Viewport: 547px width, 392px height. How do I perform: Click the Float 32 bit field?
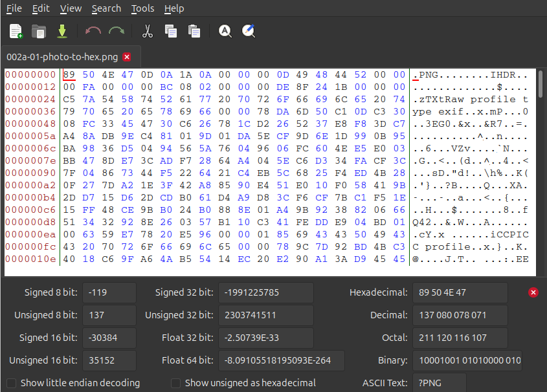pyautogui.click(x=266, y=338)
